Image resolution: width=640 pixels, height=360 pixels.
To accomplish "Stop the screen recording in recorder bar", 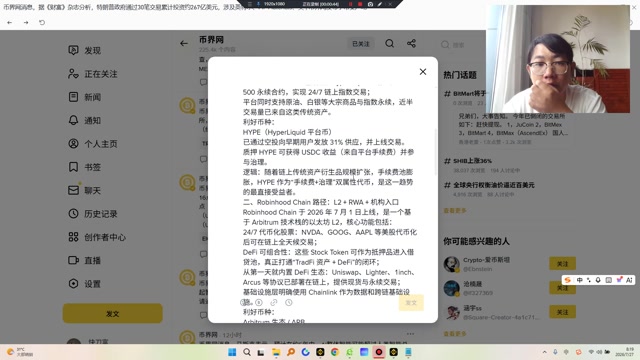I will [360, 4].
